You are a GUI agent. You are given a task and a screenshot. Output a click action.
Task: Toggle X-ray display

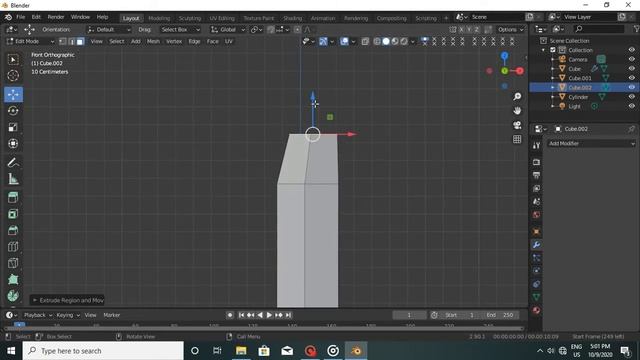(x=365, y=41)
